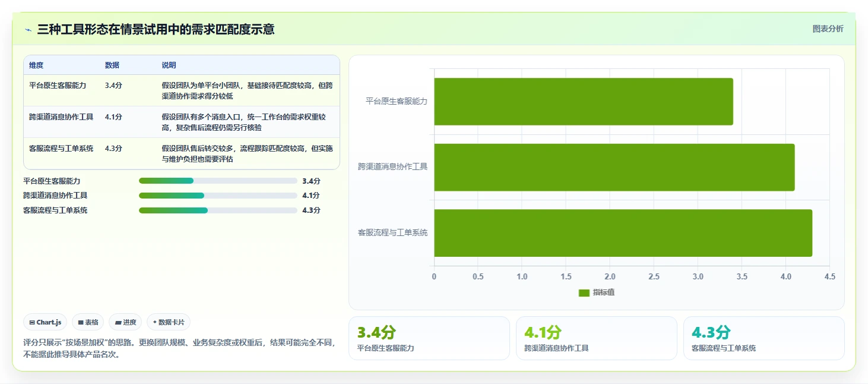Click the 客服流程与工单系统 chart bar
Viewport: 868px width, 384px height.
click(x=623, y=233)
